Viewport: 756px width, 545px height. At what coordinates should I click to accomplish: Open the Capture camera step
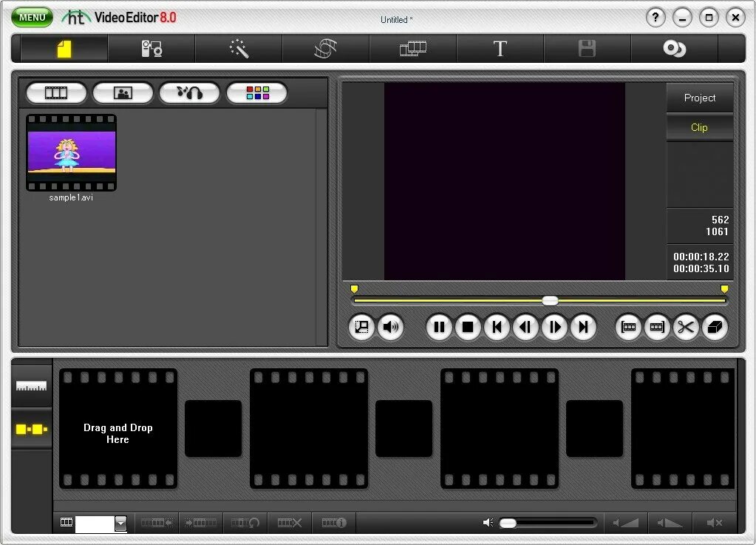151,48
